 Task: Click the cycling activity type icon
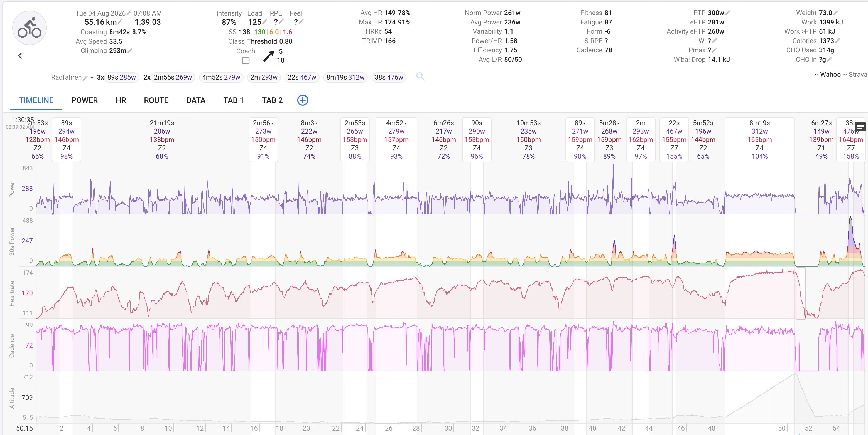(x=29, y=28)
